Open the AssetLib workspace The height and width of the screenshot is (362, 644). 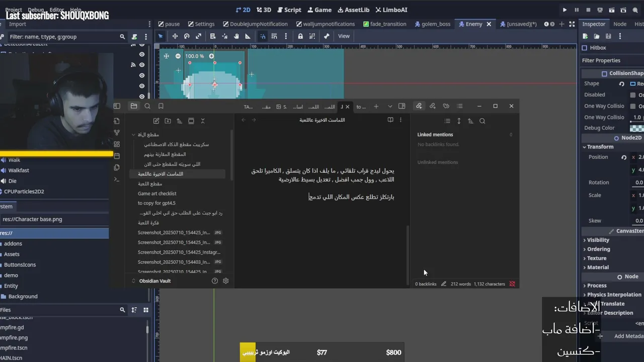click(353, 10)
